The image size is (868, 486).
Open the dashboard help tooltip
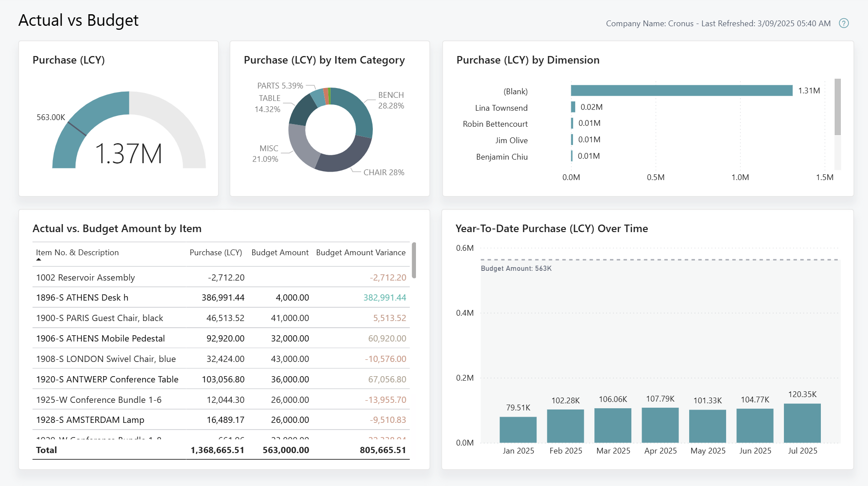click(x=844, y=23)
